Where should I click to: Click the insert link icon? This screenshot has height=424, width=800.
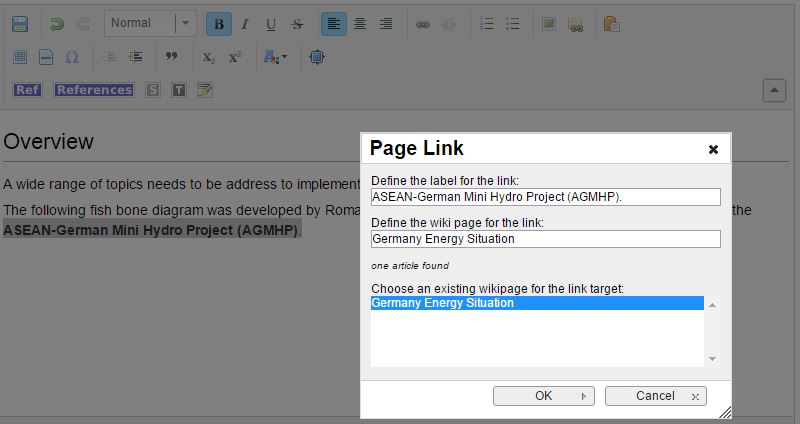pyautogui.click(x=423, y=24)
